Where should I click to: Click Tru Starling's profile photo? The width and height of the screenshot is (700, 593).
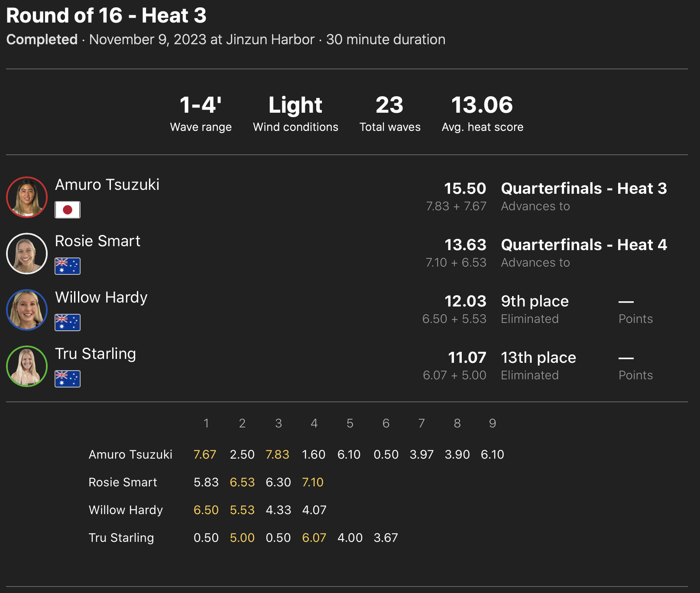(x=27, y=366)
